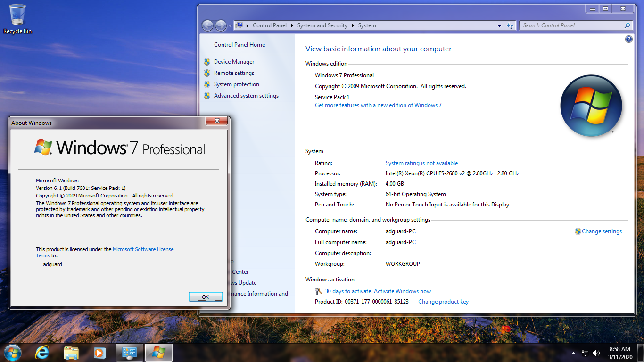
Task: Close the About Windows dialog
Action: (217, 121)
